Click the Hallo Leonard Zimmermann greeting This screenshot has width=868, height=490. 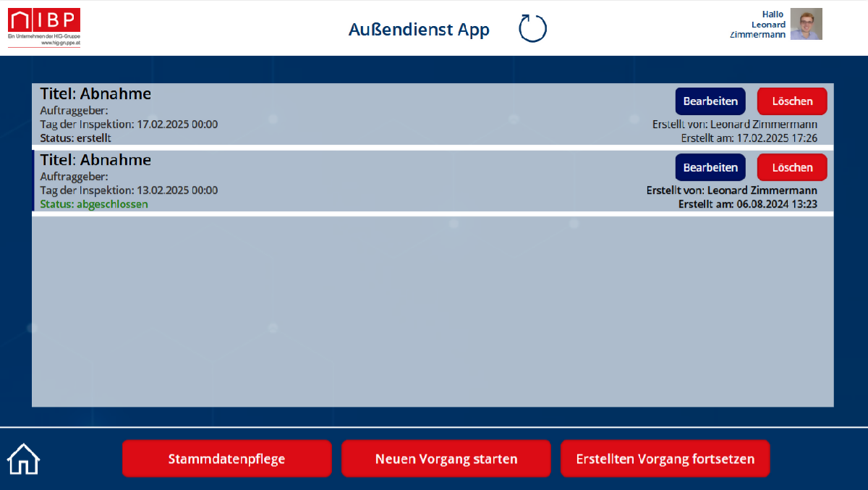coord(758,25)
